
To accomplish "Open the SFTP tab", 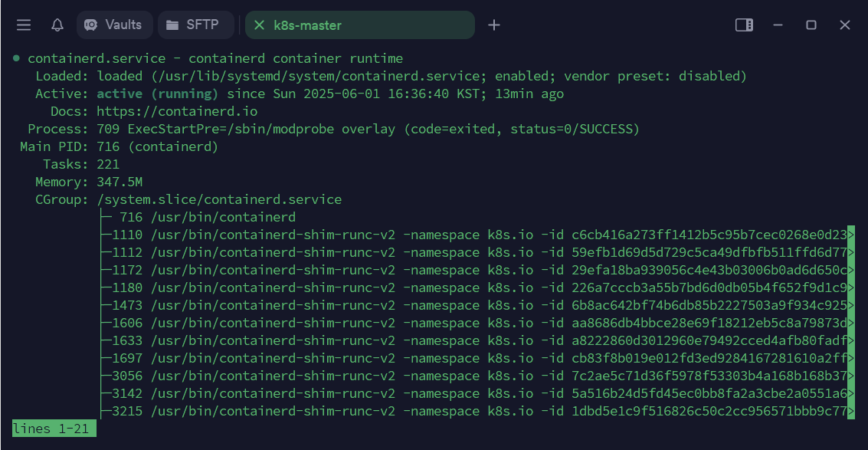I will point(195,25).
